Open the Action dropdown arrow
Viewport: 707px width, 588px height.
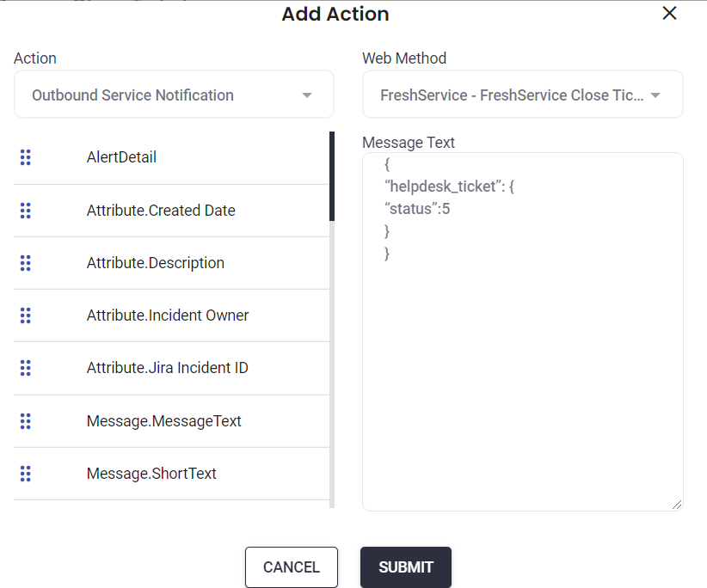click(307, 95)
